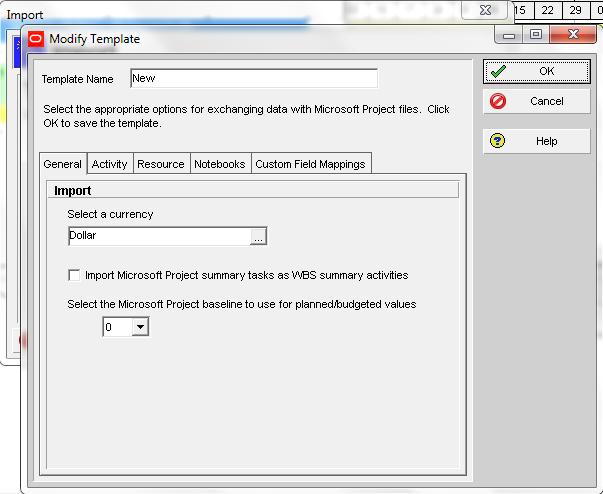This screenshot has width=603, height=494.
Task: Click date 29 in background timescale
Action: [576, 10]
